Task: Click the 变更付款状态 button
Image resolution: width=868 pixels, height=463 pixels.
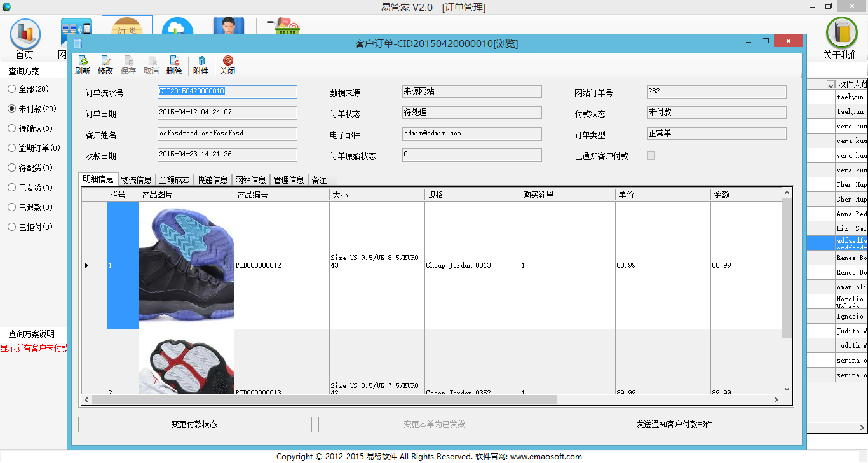Action: point(194,424)
